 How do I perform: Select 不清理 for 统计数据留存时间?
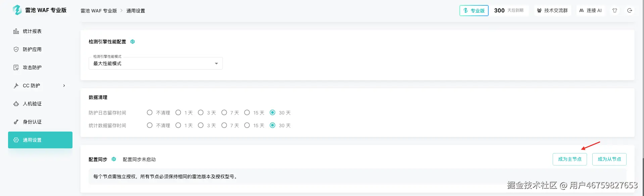coord(150,126)
